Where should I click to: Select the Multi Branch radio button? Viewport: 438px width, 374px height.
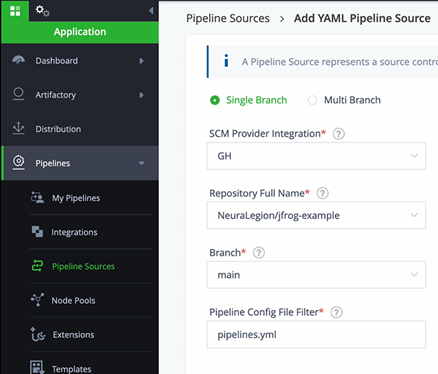(312, 100)
